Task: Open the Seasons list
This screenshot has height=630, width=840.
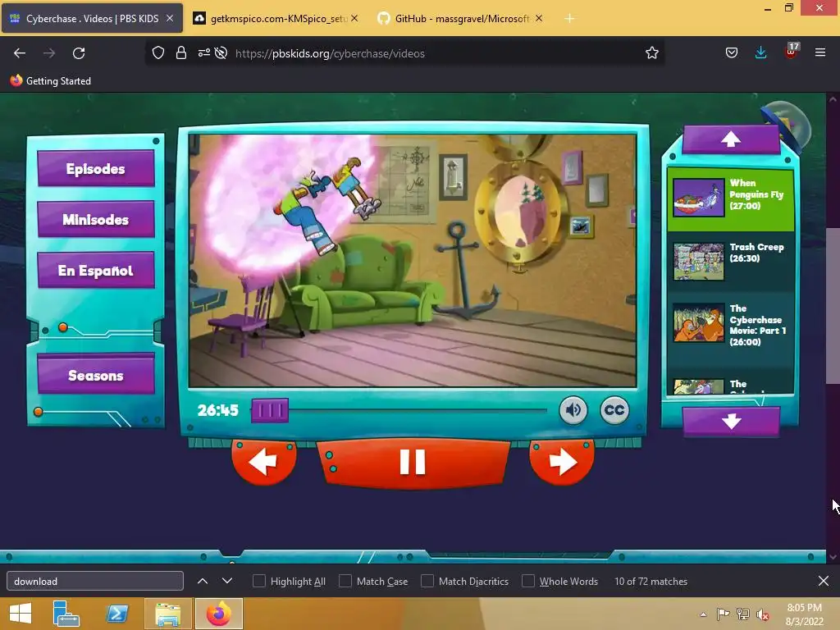Action: pos(96,376)
